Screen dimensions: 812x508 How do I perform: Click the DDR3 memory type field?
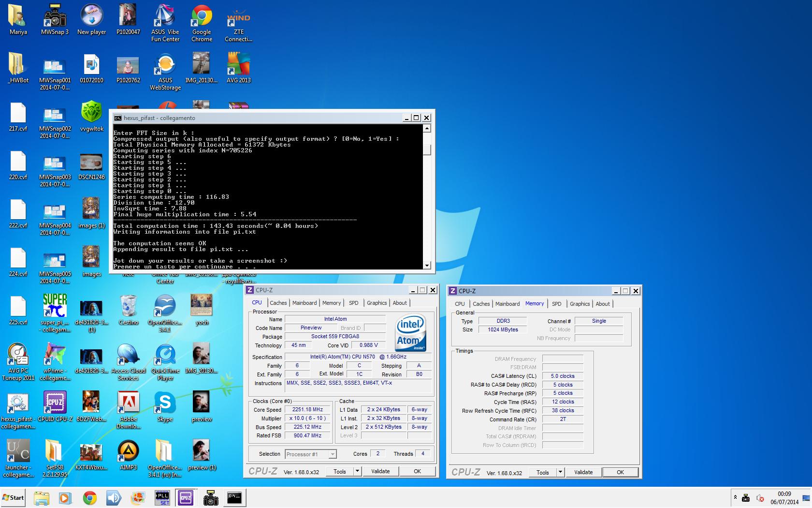(503, 321)
